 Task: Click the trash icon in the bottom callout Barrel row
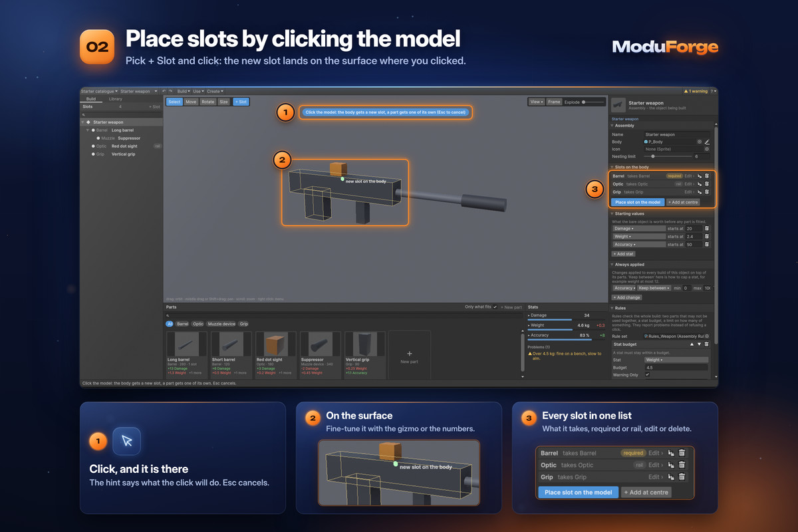(682, 453)
